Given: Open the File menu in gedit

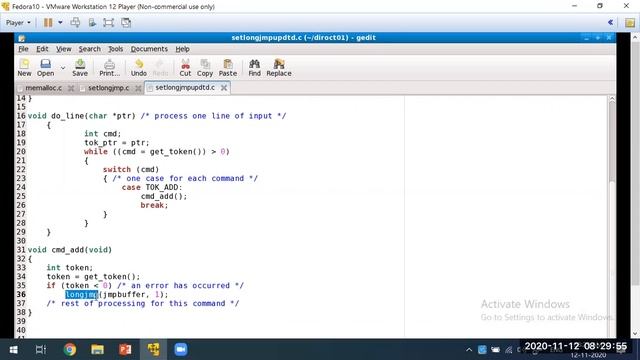Looking at the screenshot, I should coord(23,49).
